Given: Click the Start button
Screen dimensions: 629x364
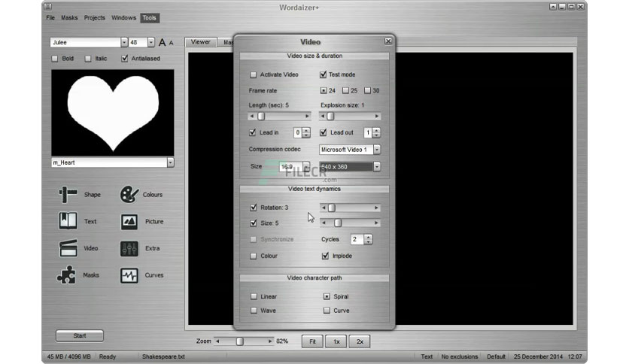Looking at the screenshot, I should coord(80,336).
